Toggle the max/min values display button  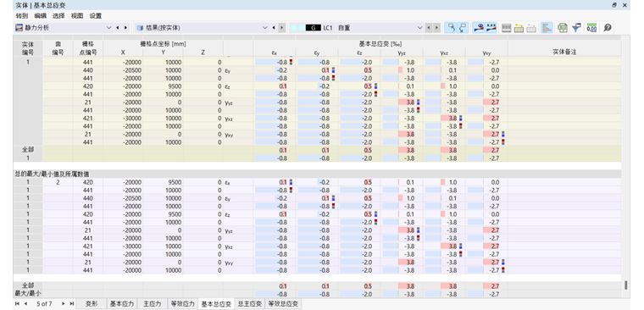pos(491,28)
